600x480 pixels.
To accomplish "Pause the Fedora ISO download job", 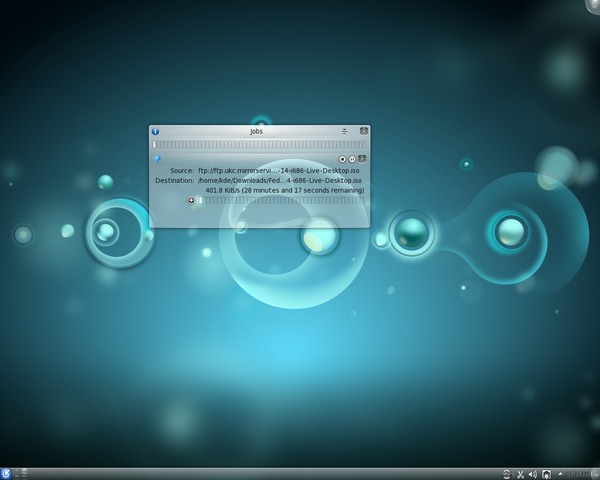I will pyautogui.click(x=352, y=159).
